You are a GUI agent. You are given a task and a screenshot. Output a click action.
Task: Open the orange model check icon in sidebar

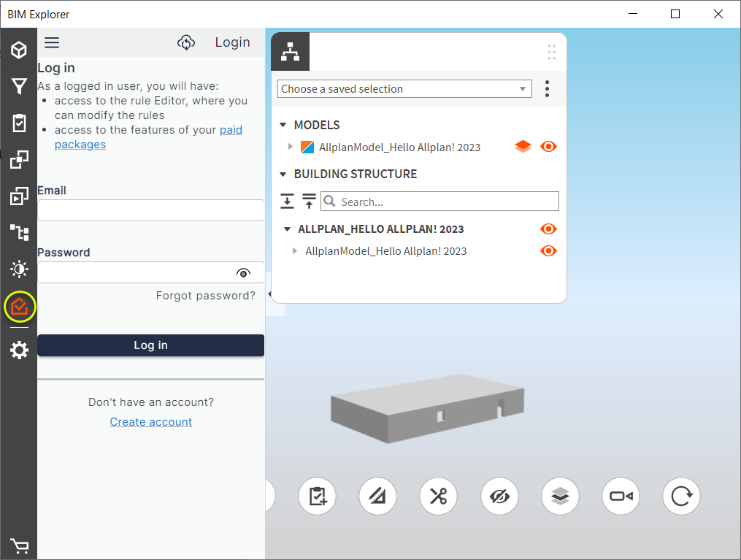20,307
